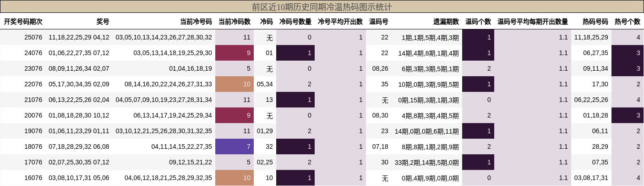Viewport: 644px width, 186px height.
Task: Click hot numbers 17,30 in row 22076
Action: click(x=600, y=85)
